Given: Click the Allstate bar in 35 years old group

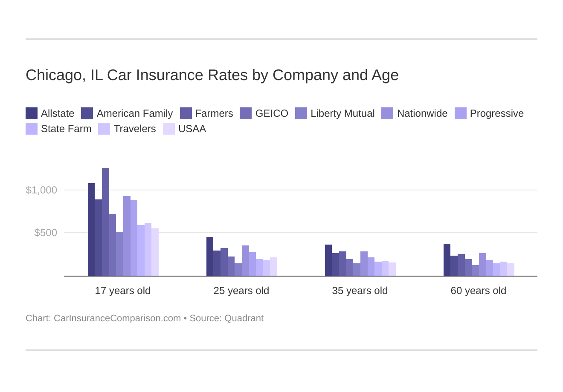Looking at the screenshot, I should click(328, 260).
